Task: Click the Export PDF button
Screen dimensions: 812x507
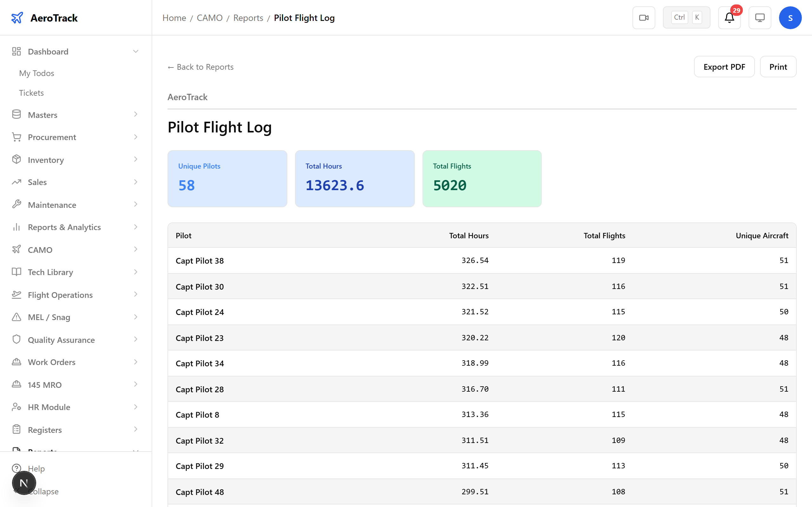Action: 724,67
